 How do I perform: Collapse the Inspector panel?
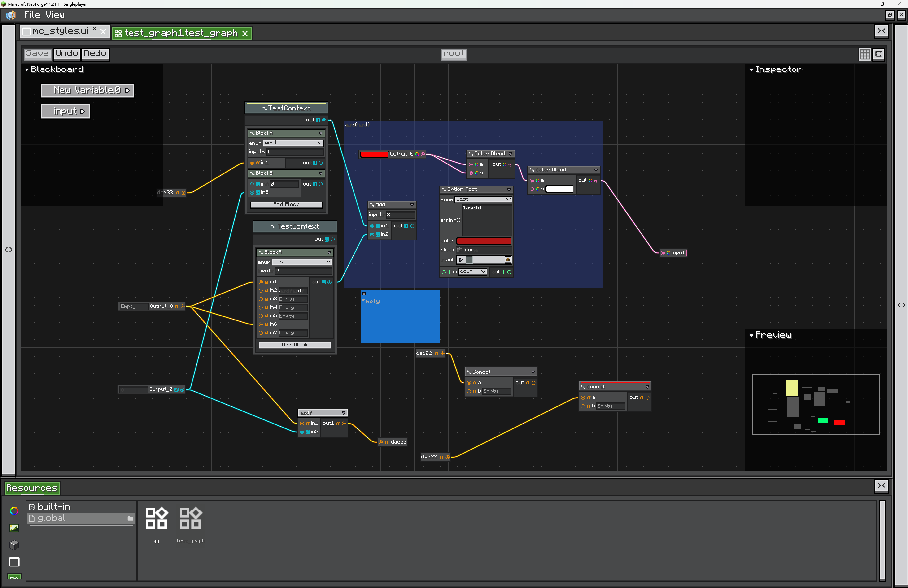751,70
